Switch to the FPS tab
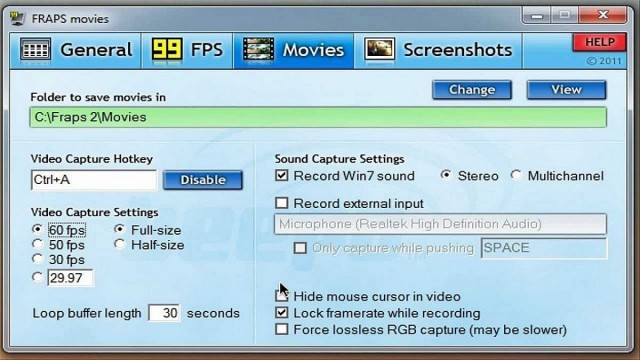640x360 pixels. [187, 51]
